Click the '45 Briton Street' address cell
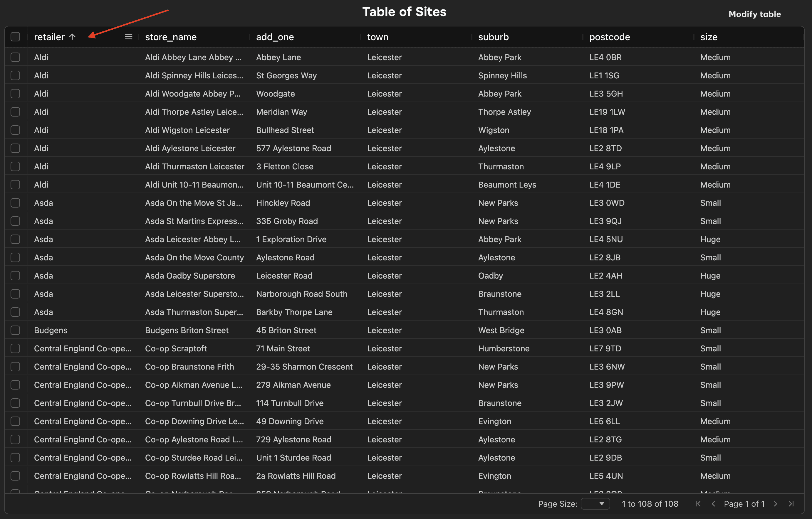 pos(286,330)
